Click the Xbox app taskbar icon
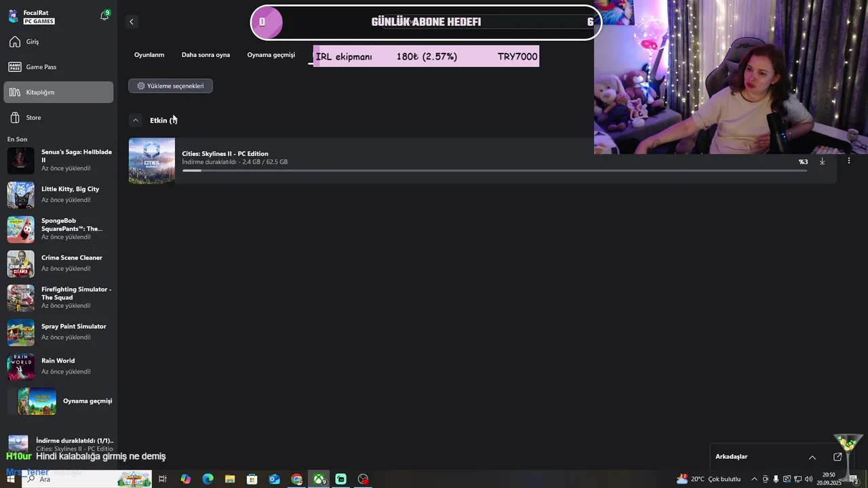 coord(319,479)
